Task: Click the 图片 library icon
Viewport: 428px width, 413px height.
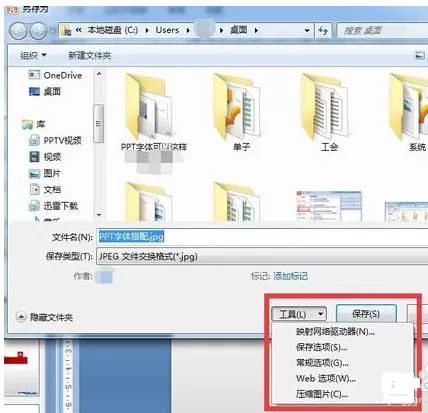Action: pyautogui.click(x=34, y=173)
